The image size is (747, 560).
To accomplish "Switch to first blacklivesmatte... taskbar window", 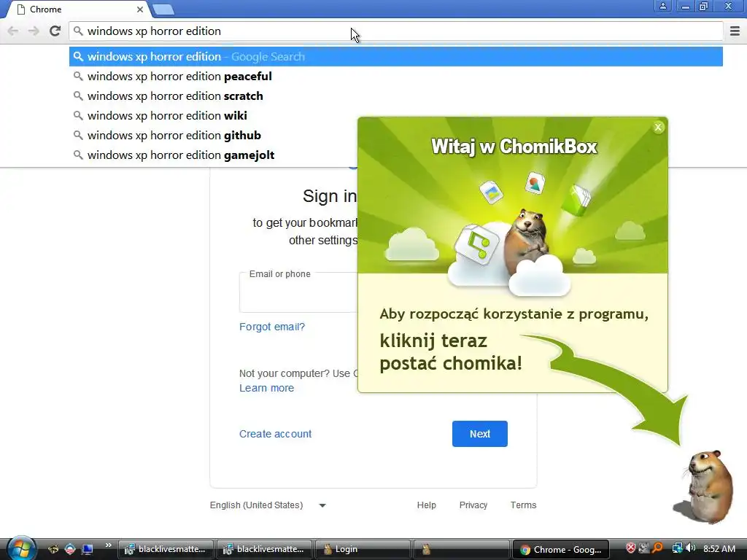I will (166, 549).
